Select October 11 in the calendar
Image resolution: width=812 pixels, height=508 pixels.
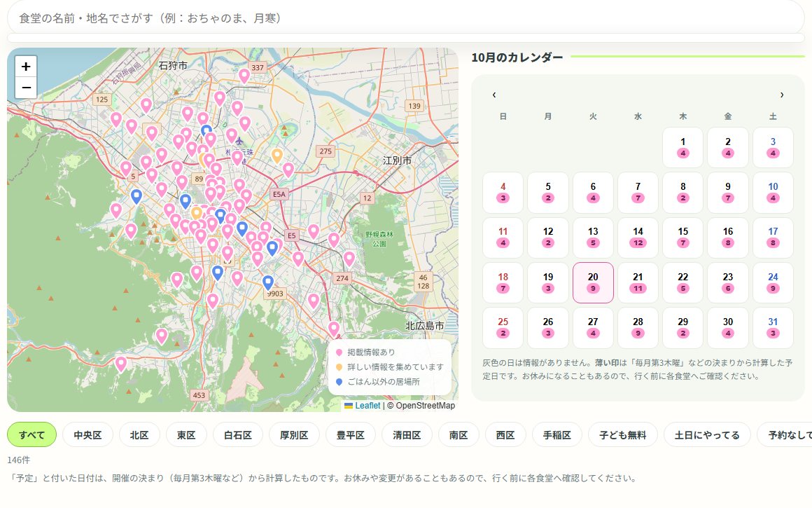(503, 238)
